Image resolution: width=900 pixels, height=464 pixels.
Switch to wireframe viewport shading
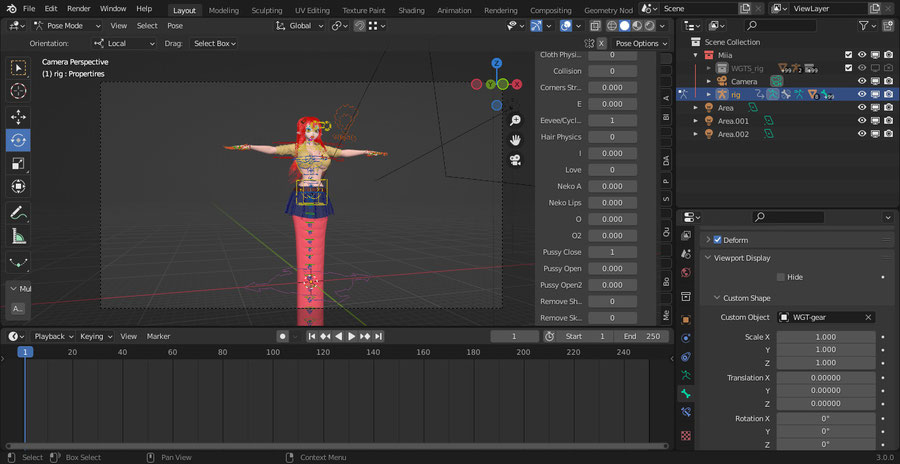[612, 26]
